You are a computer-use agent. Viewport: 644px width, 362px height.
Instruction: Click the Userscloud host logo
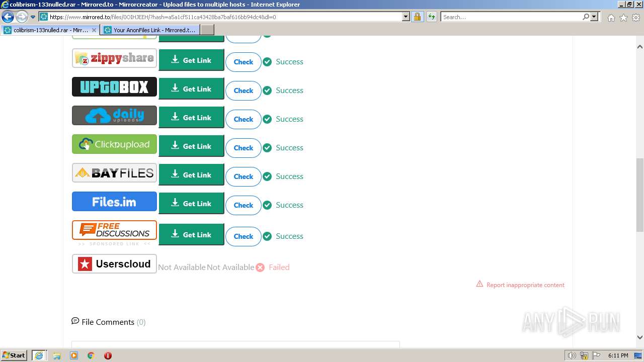(114, 264)
